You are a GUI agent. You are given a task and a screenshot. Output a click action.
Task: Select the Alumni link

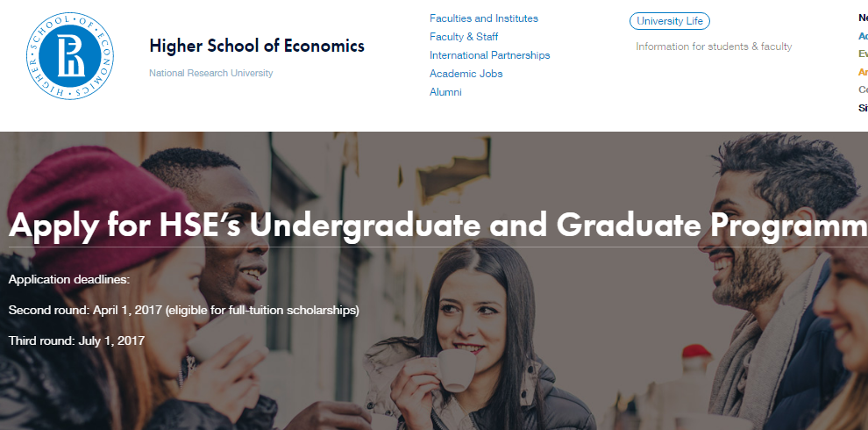tap(445, 92)
